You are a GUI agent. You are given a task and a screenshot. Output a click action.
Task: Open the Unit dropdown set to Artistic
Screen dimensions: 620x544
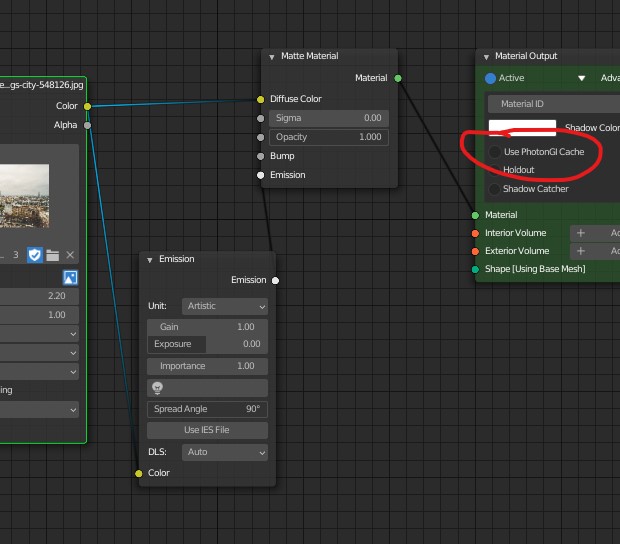point(224,306)
